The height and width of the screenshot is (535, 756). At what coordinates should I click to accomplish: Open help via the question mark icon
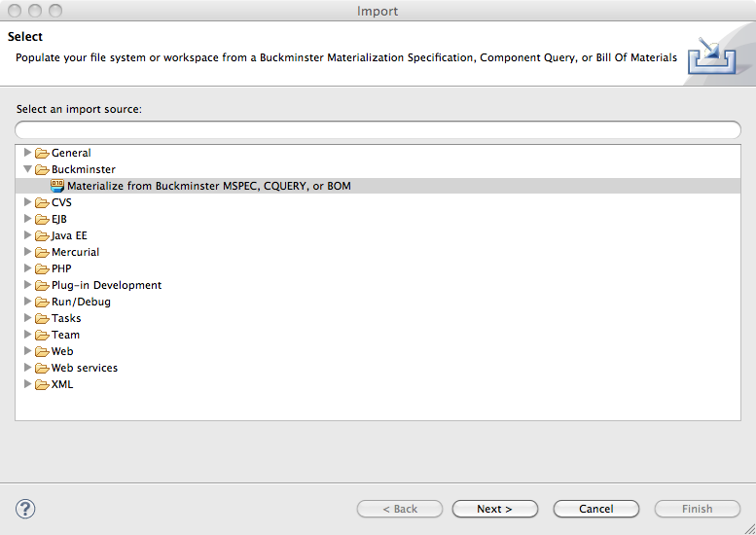[25, 509]
